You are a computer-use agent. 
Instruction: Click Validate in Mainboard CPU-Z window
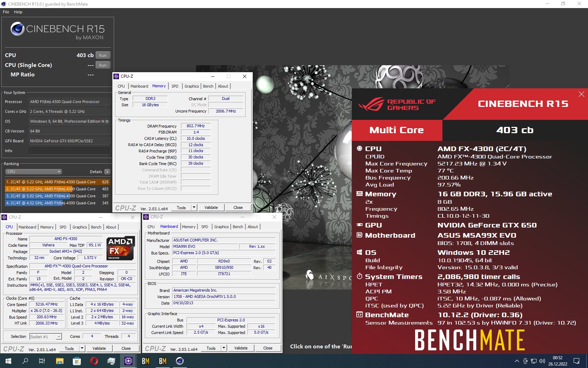click(241, 348)
